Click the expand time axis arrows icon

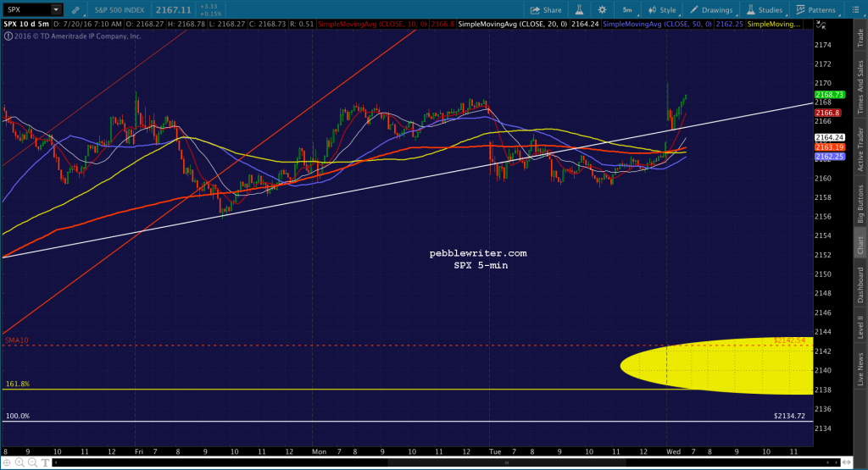click(846, 462)
